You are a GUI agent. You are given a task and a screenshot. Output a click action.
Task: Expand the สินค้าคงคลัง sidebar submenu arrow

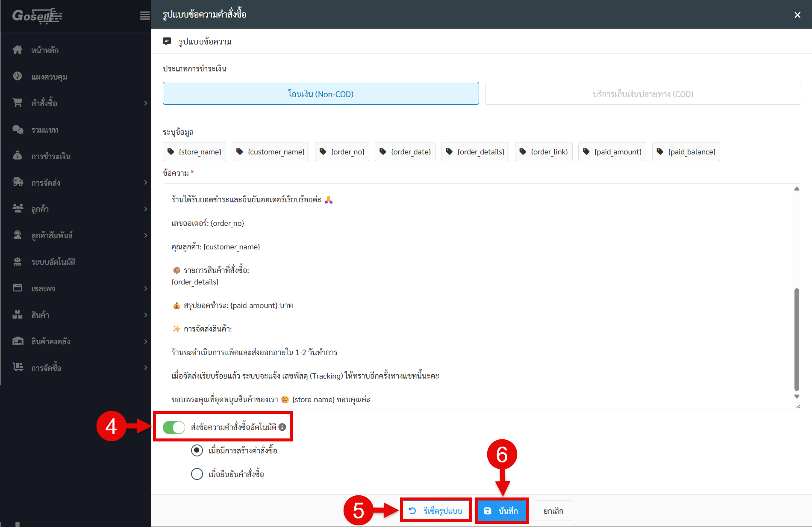coord(145,341)
